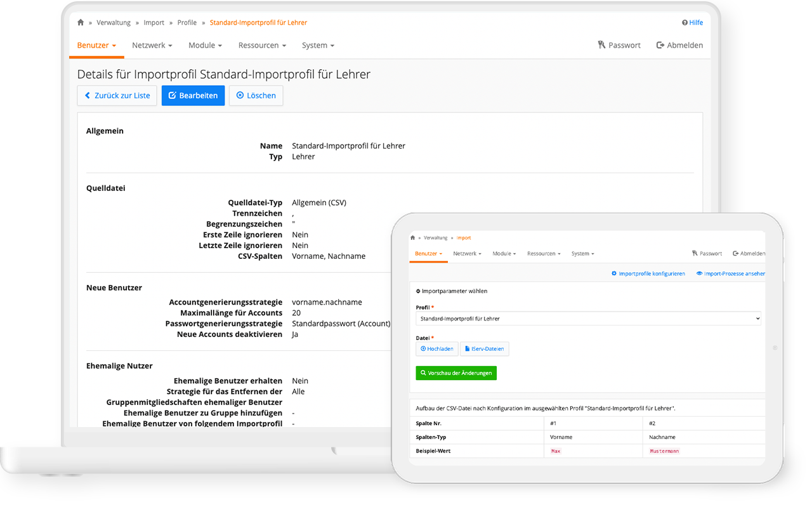Expand Benutzer menu on tablet
812x507 pixels.
pyautogui.click(x=429, y=253)
